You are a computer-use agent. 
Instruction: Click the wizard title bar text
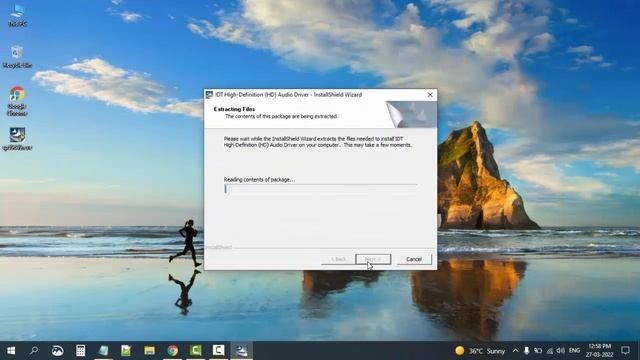click(288, 95)
